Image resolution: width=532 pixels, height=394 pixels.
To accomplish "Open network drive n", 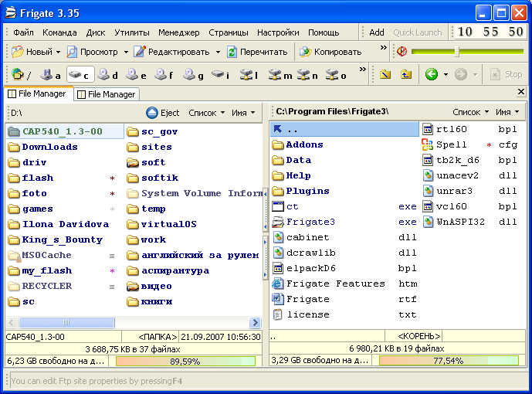I will click(x=308, y=74).
